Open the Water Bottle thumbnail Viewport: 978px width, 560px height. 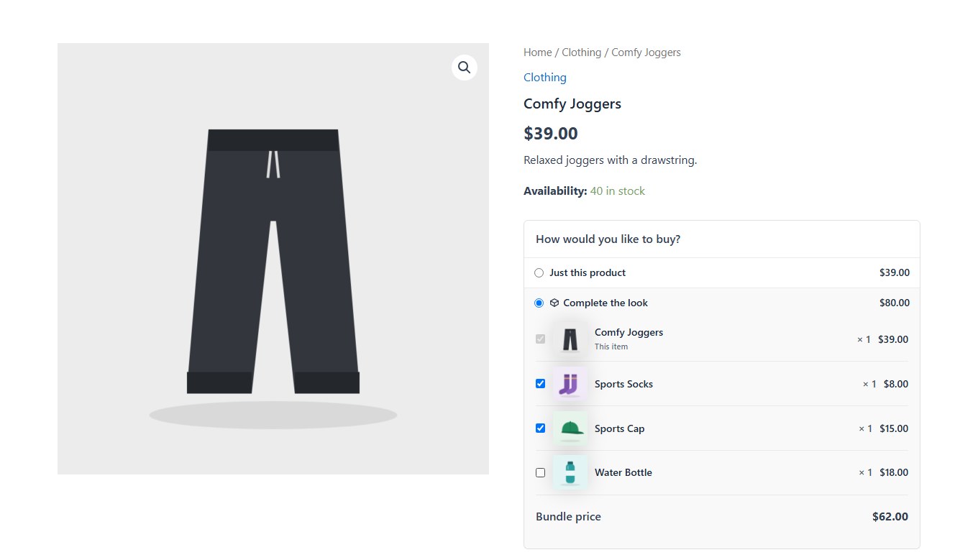point(570,472)
